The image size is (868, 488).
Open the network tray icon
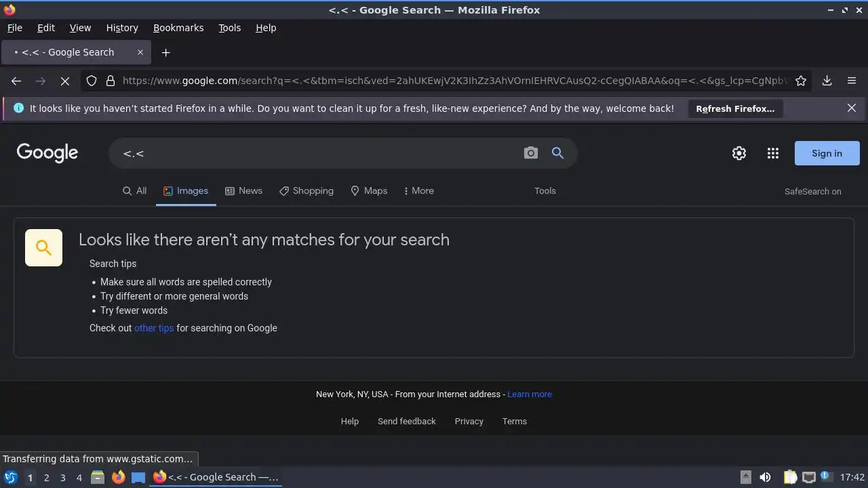click(809, 477)
